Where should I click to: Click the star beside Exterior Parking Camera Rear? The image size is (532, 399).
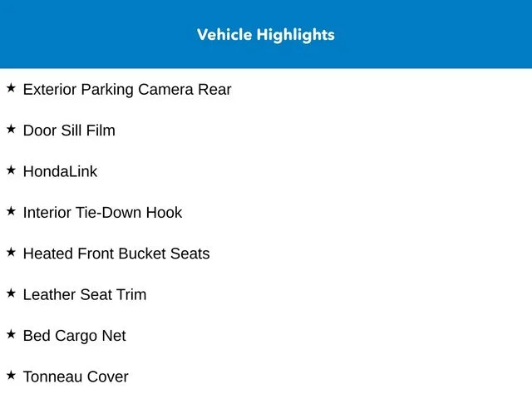coord(11,88)
